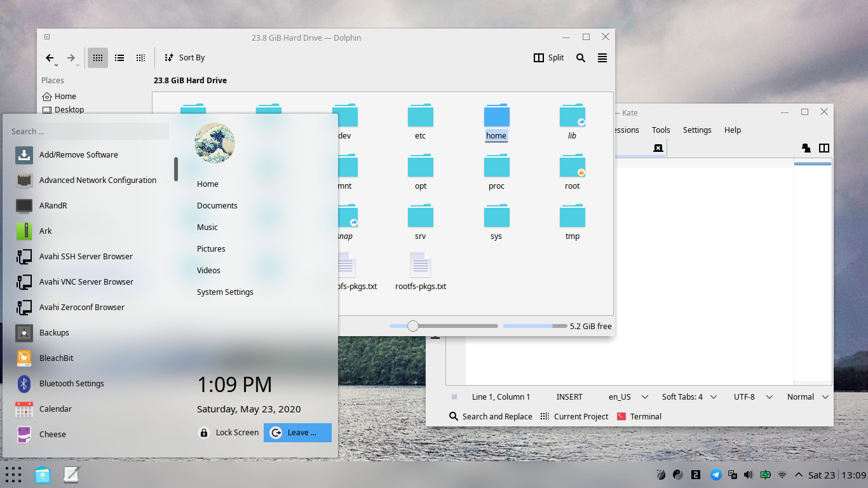Select the locked root folder
The image size is (868, 488).
[573, 172]
